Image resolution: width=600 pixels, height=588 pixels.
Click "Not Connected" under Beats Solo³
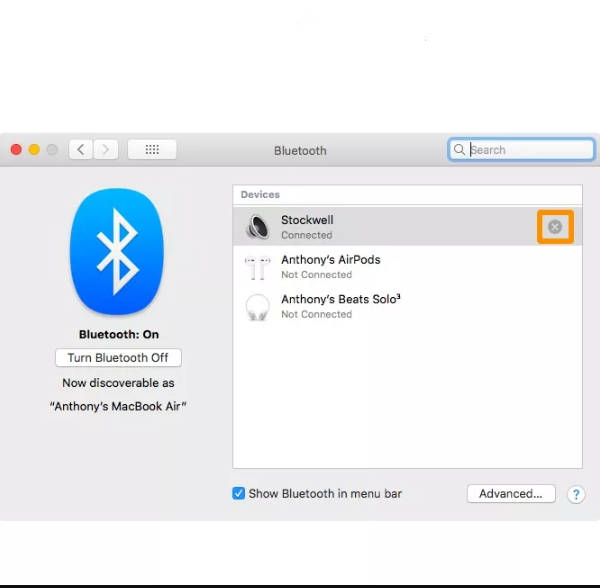coord(316,314)
